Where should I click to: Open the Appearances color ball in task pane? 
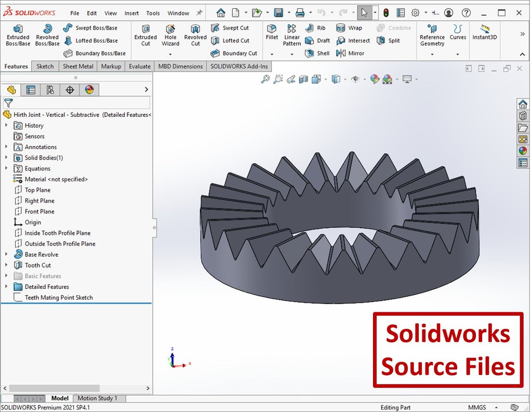click(523, 151)
